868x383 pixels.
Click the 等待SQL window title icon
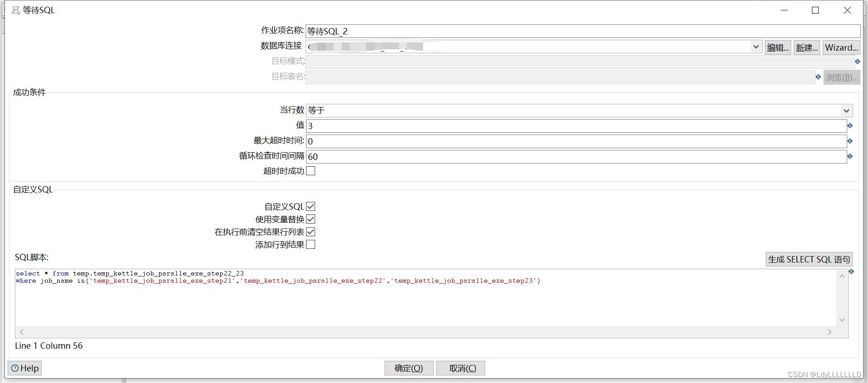click(x=16, y=10)
